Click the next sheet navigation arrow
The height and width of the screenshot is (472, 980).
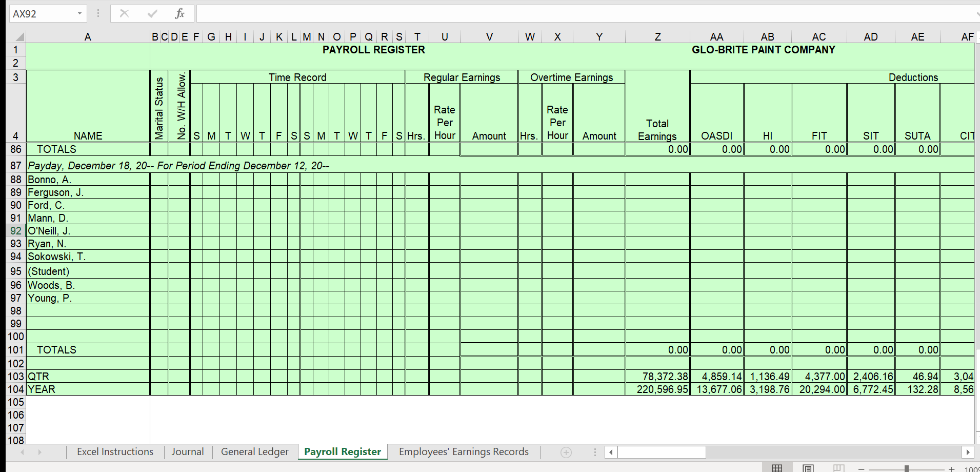(x=39, y=452)
